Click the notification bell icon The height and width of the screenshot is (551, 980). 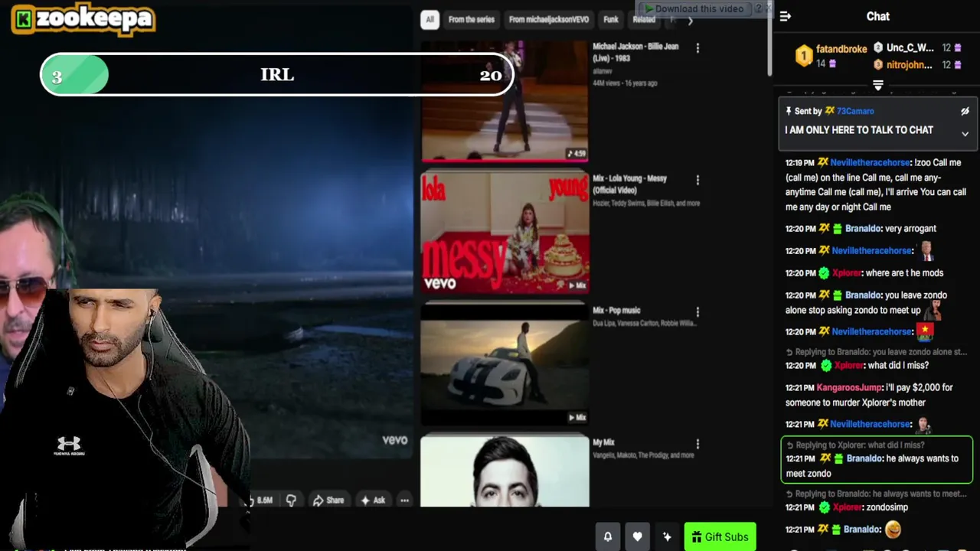pos(608,536)
